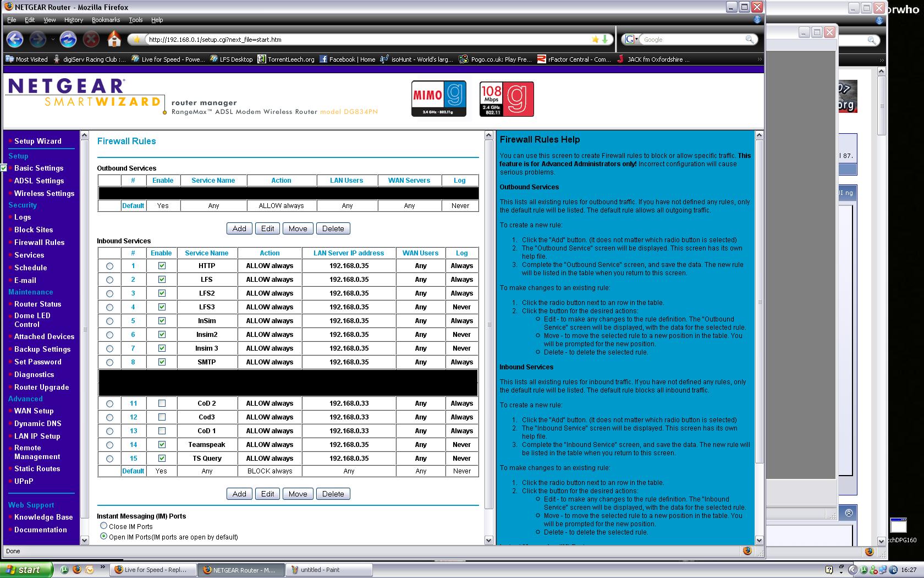
Task: Switch to the Live for Speed taskbar window
Action: [x=153, y=570]
